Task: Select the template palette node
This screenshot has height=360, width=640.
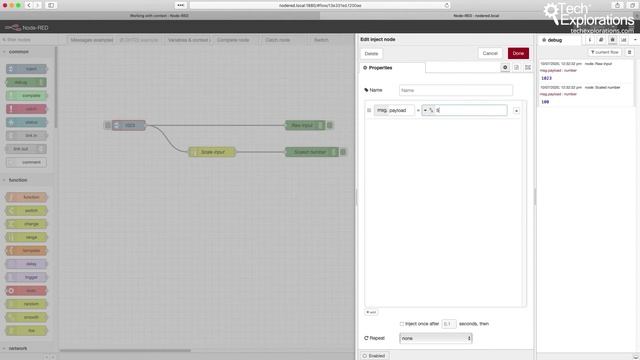Action: 27,250
